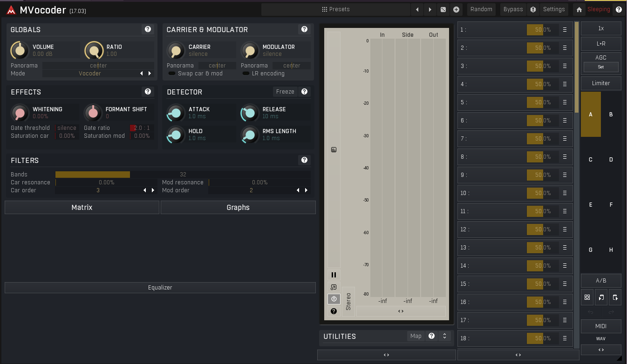Expand the meter width arrows button
Screen dimensions: 627x364
tap(401, 311)
